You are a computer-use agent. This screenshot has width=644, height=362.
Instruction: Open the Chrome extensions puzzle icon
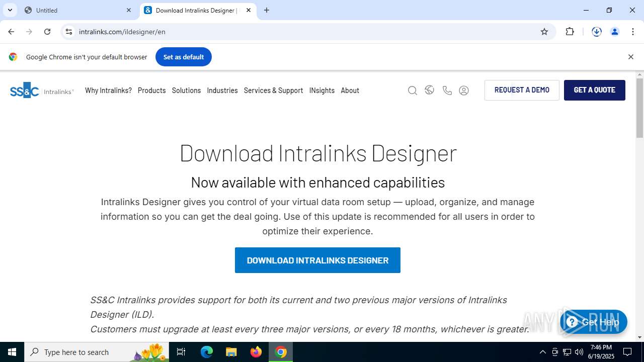pos(570,32)
